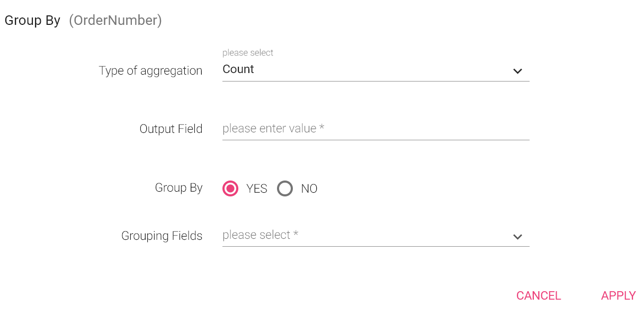644x315 pixels.
Task: Click small please select label above Count
Action: 248,53
